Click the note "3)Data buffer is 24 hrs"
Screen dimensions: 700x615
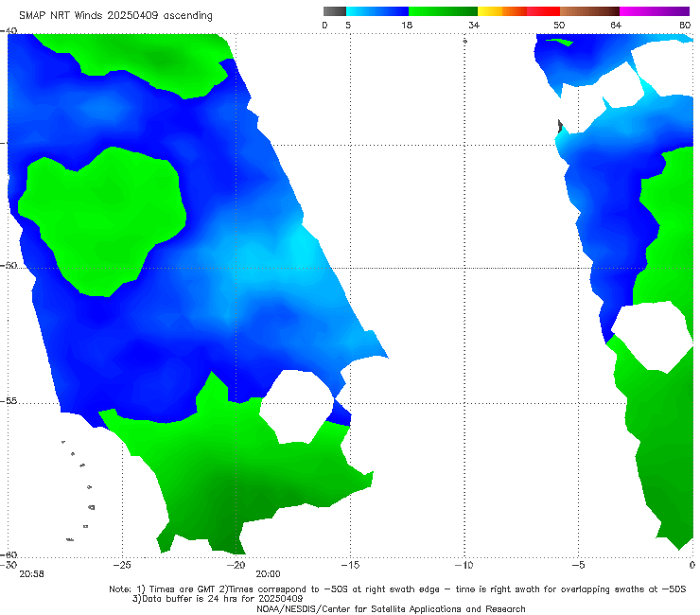click(218, 599)
